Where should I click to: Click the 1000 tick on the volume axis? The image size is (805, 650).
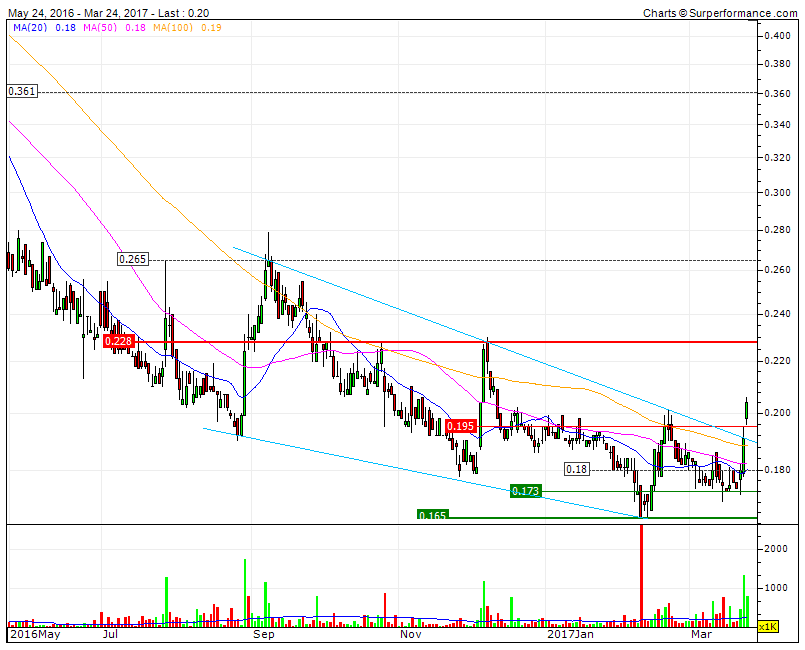click(x=776, y=588)
